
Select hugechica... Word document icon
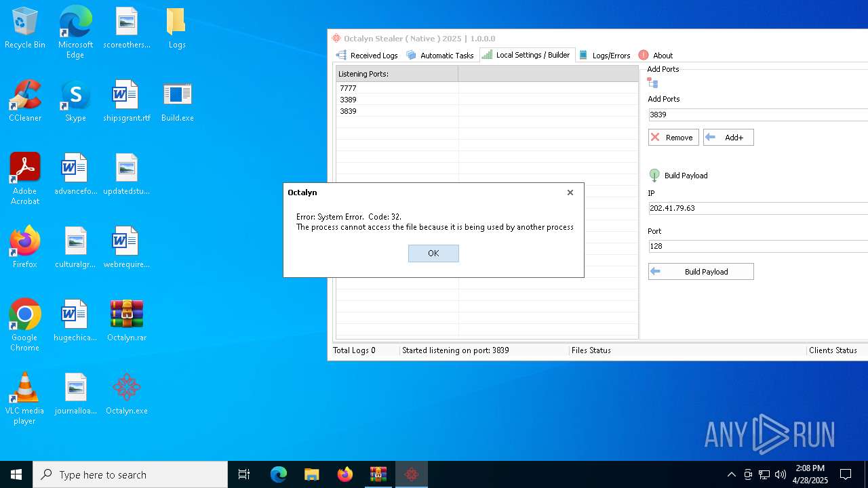pyautogui.click(x=75, y=321)
